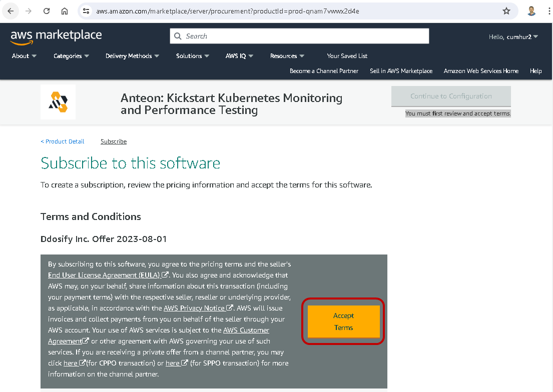Open the Solutions dropdown
Screen dimensions: 553x392
tap(193, 55)
